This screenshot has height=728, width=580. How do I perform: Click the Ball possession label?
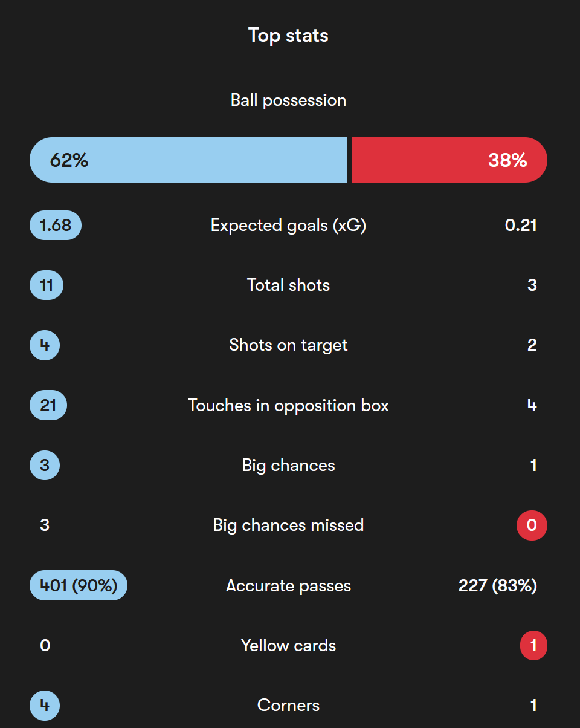pyautogui.click(x=288, y=100)
